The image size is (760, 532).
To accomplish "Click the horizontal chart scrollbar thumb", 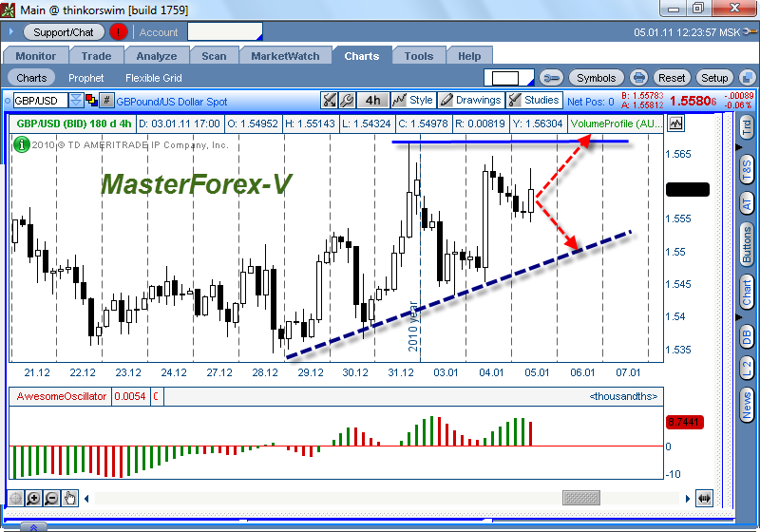I will (x=581, y=498).
